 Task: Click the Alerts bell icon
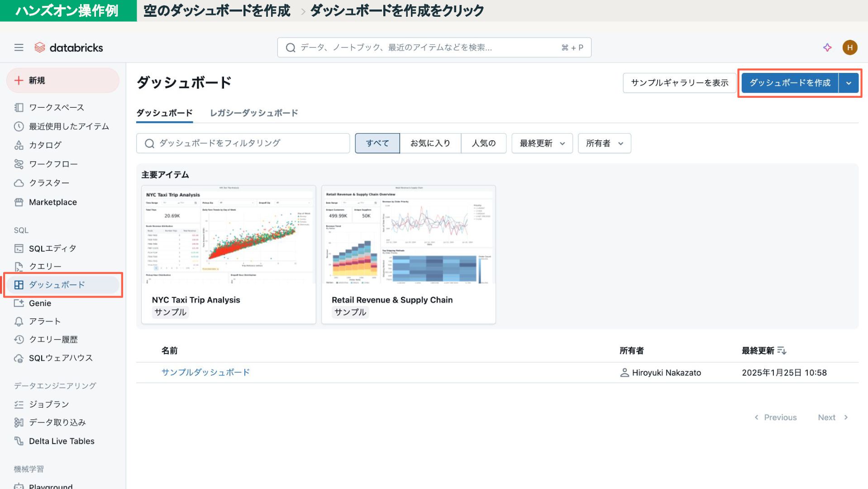pos(19,321)
